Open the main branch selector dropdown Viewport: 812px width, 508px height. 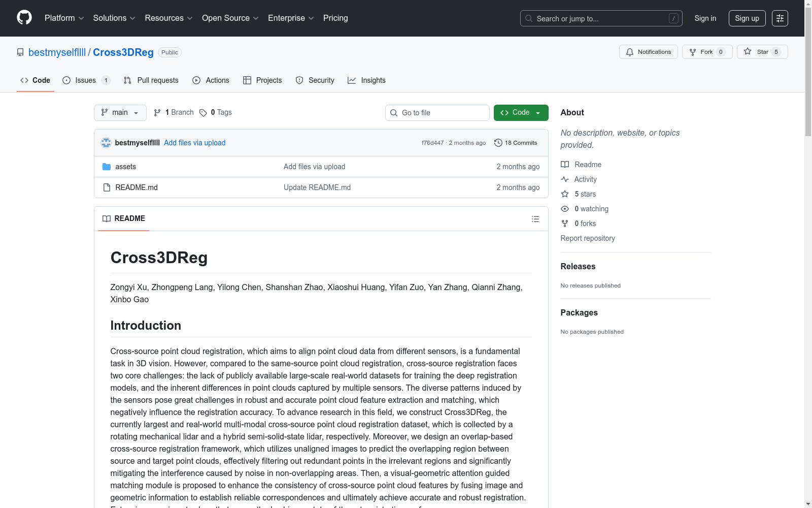click(120, 113)
